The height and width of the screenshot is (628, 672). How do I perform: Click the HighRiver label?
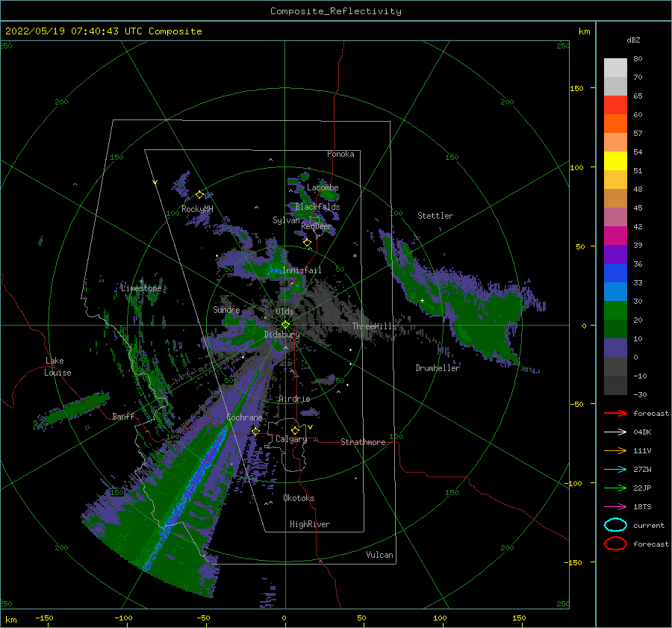(310, 524)
